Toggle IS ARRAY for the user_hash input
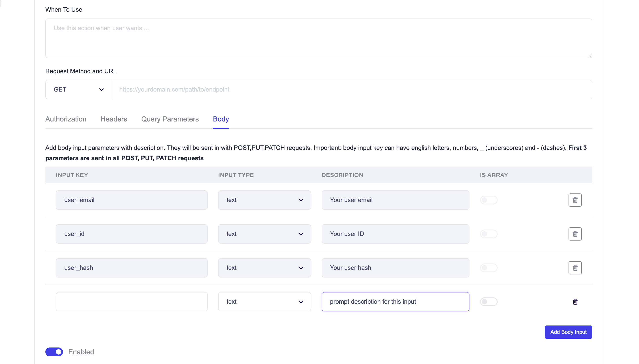The height and width of the screenshot is (364, 639). pos(488,268)
